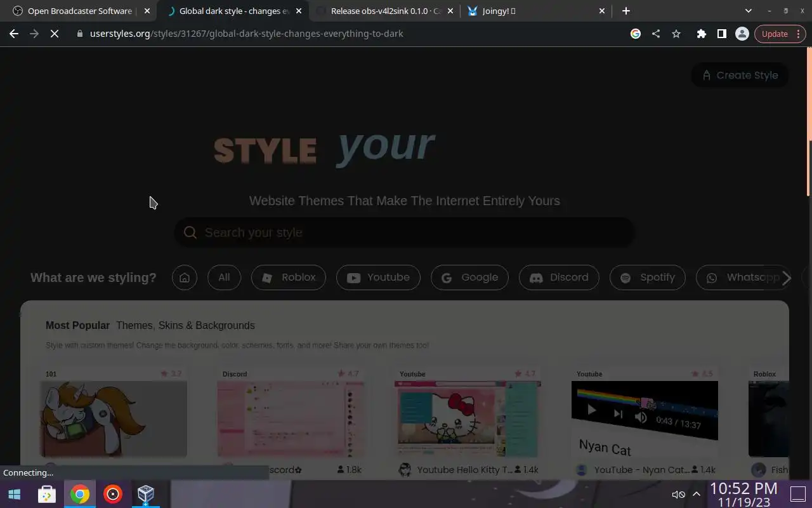Click the Search your style field
The height and width of the screenshot is (508, 812).
point(405,232)
